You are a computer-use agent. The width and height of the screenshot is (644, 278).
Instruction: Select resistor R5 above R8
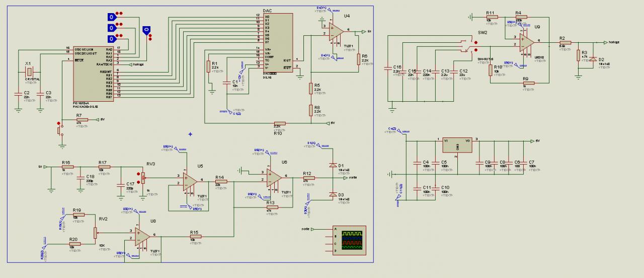click(311, 89)
